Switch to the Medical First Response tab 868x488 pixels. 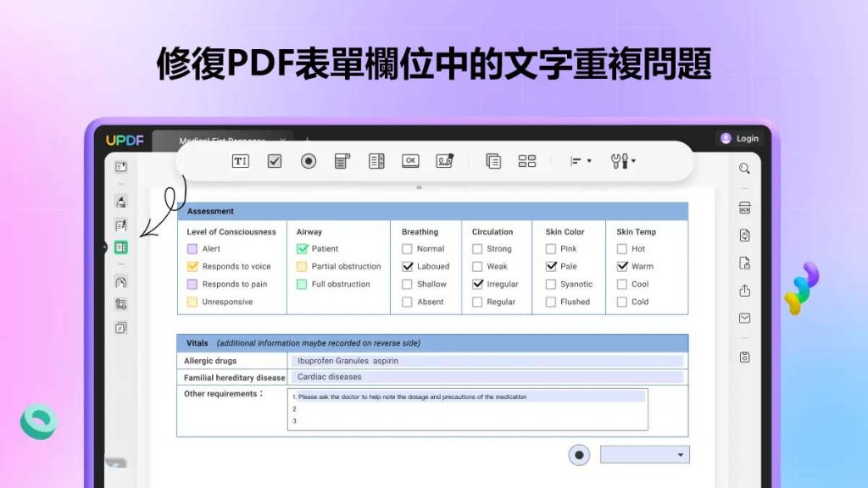pyautogui.click(x=221, y=138)
